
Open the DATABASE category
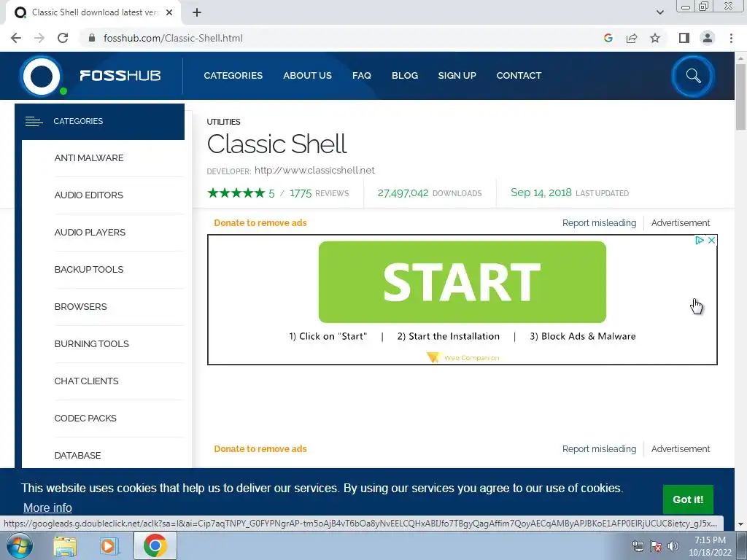tap(77, 455)
